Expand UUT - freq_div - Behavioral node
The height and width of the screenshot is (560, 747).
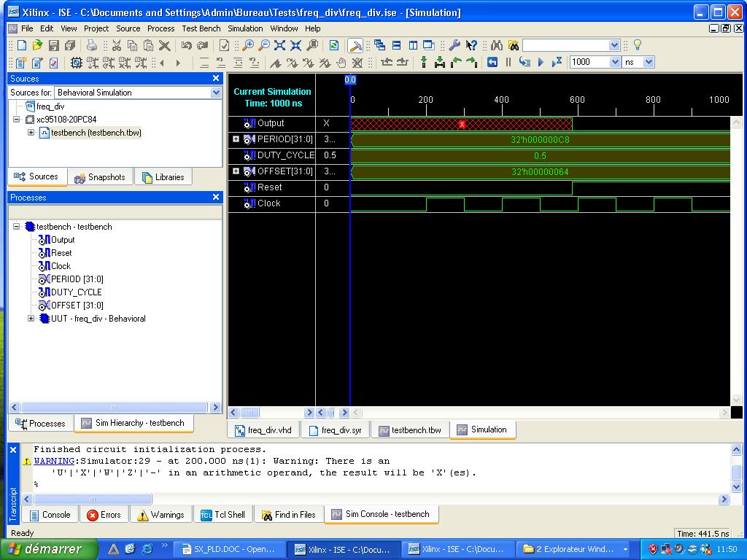31,319
